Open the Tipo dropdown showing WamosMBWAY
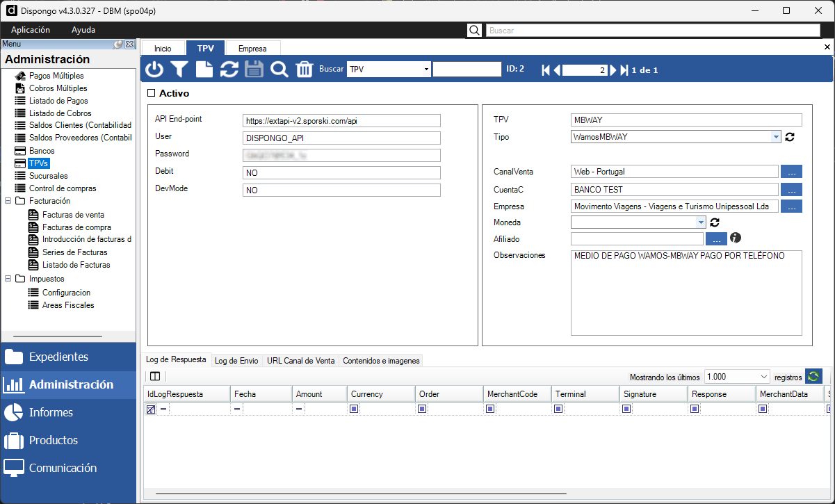Viewport: 835px width, 504px height. (776, 137)
